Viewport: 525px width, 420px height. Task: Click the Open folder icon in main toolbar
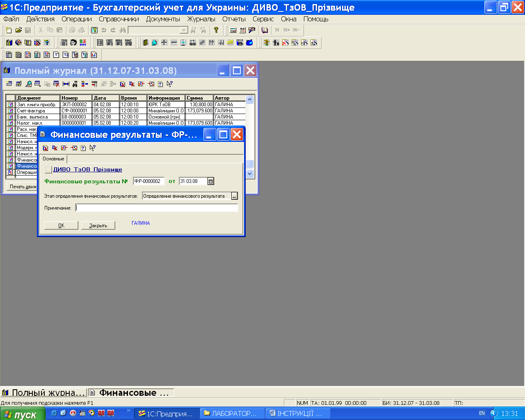18,30
